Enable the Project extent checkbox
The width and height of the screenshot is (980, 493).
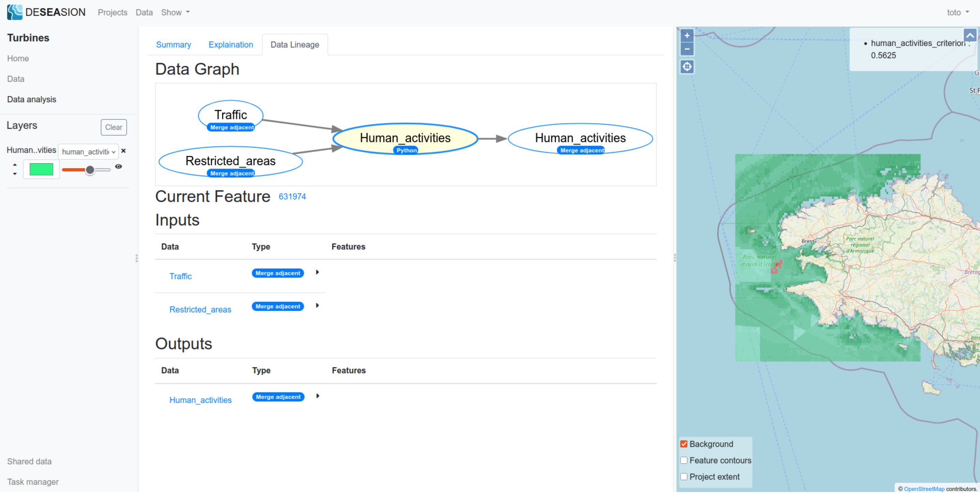point(683,477)
